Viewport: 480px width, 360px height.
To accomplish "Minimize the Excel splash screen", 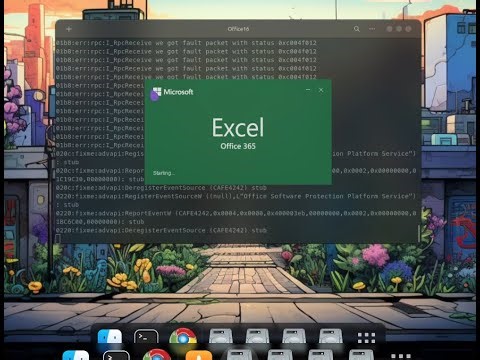I will coord(308,90).
